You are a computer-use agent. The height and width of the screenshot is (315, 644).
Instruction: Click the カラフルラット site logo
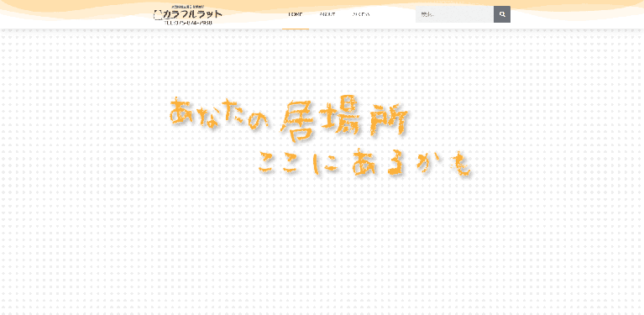(188, 14)
